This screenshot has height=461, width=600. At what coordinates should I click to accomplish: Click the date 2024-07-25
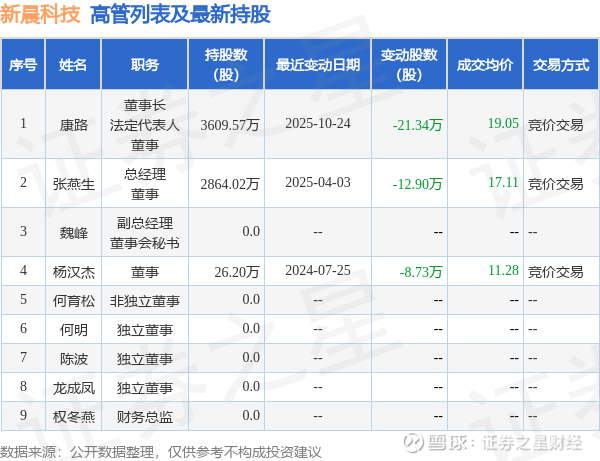click(x=318, y=270)
